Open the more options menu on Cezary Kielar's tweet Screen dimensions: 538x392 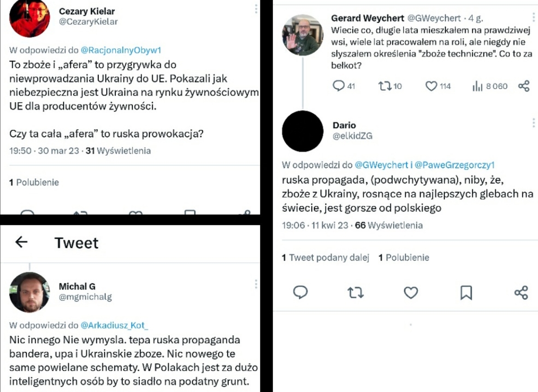[256, 9]
